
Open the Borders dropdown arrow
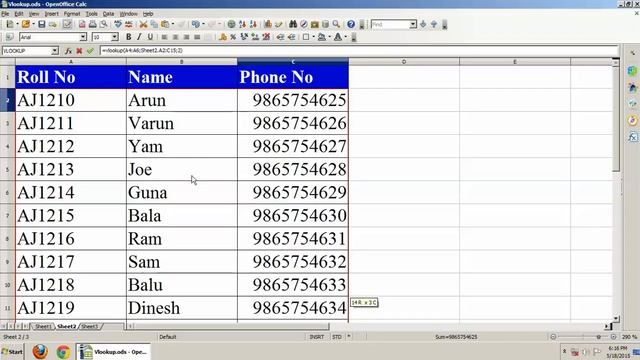313,37
